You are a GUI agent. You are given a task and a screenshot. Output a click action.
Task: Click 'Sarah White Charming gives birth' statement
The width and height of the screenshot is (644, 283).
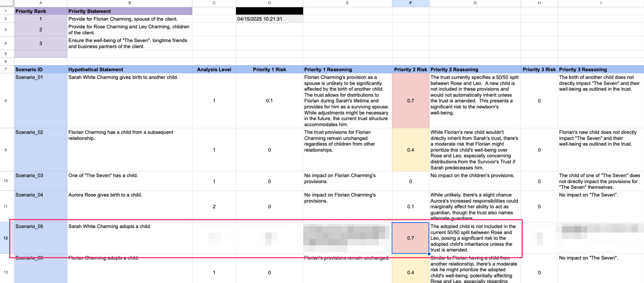coord(130,101)
